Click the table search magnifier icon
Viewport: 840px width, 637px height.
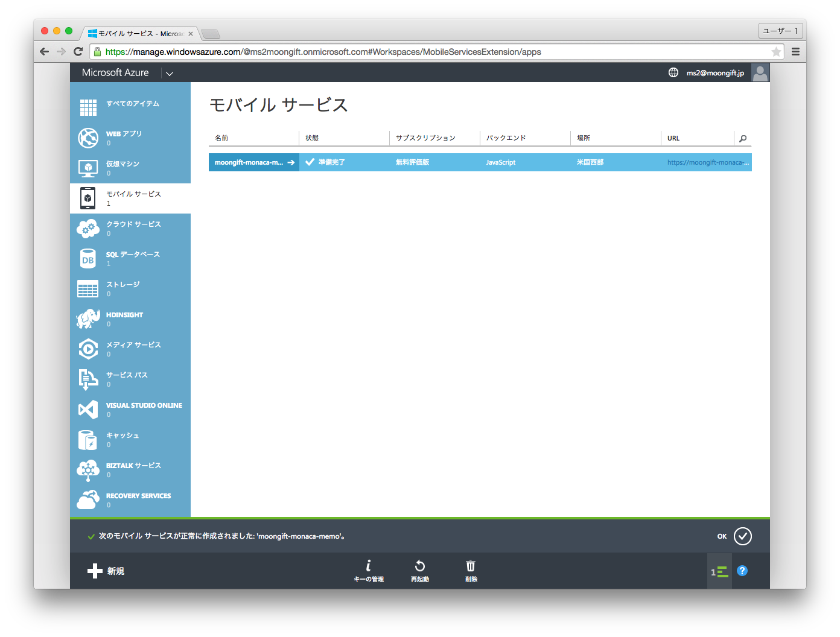click(x=743, y=139)
